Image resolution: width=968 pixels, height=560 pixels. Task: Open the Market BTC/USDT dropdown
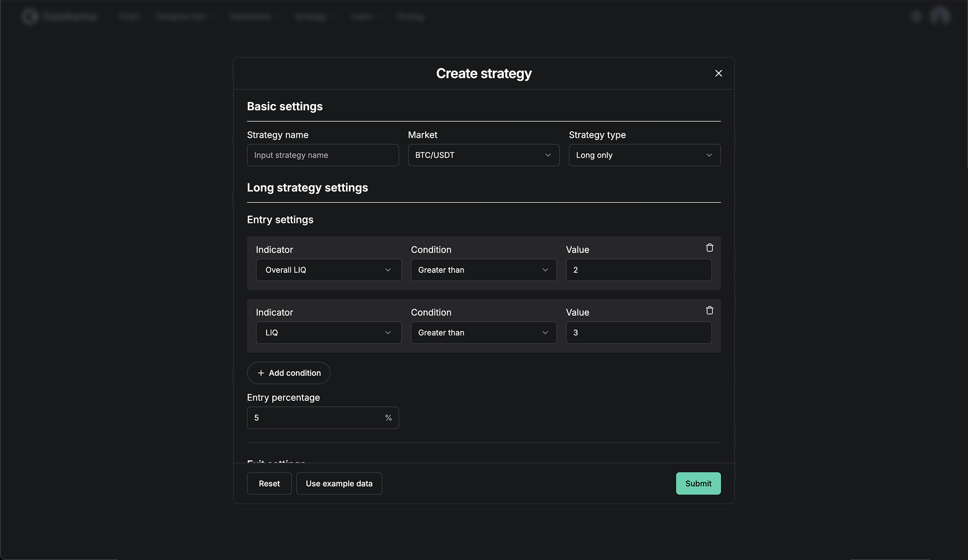click(x=483, y=155)
